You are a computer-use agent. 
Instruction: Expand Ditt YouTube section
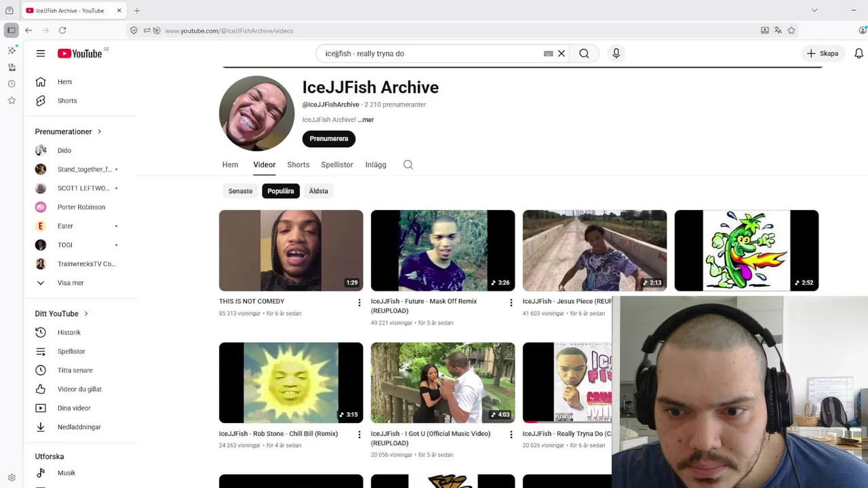coord(62,314)
